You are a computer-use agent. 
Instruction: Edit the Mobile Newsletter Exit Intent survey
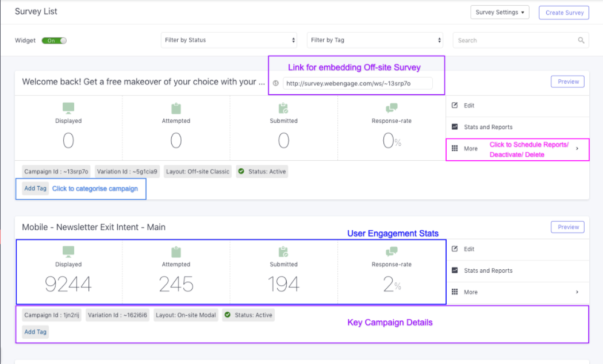click(517, 249)
